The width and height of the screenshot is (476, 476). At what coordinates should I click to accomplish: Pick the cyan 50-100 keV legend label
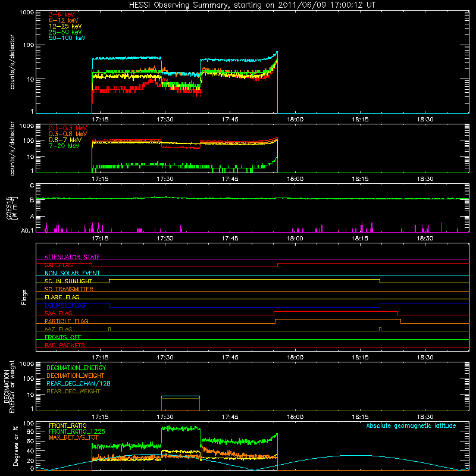[67, 37]
